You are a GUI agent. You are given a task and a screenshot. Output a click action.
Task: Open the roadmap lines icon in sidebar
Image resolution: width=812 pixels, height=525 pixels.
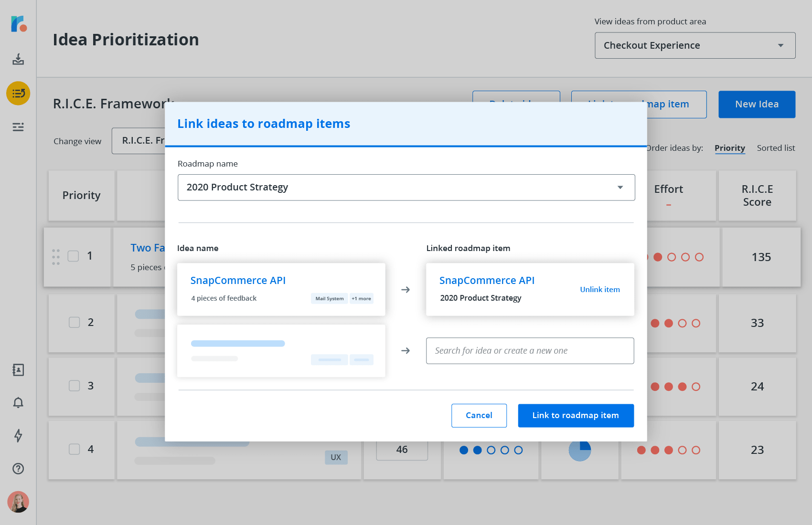(18, 127)
